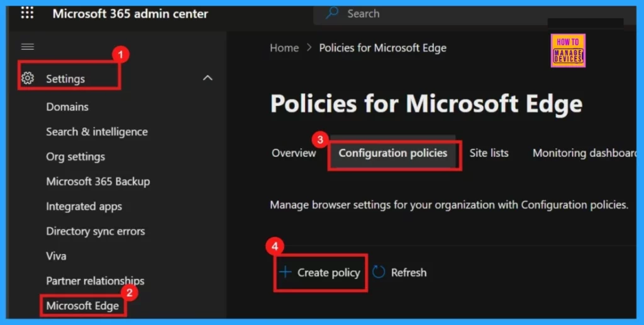The image size is (644, 325).
Task: Open Search & intelligence settings
Action: pos(97,132)
